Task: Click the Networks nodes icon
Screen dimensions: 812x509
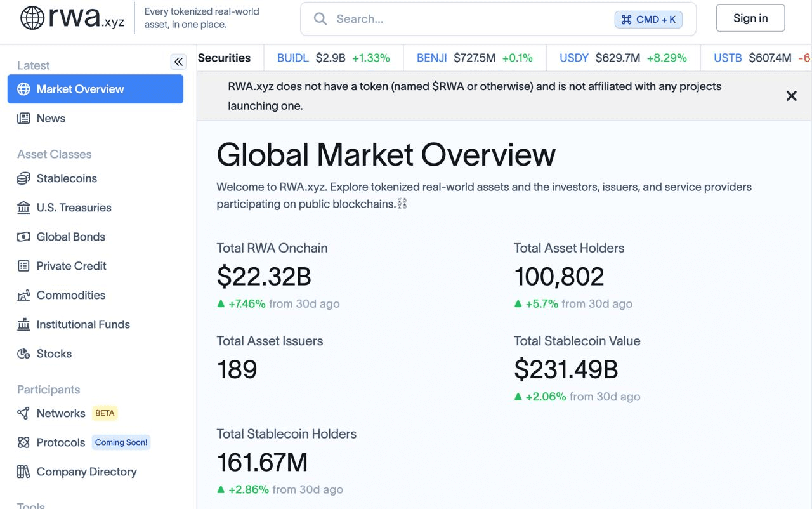Action: (23, 413)
